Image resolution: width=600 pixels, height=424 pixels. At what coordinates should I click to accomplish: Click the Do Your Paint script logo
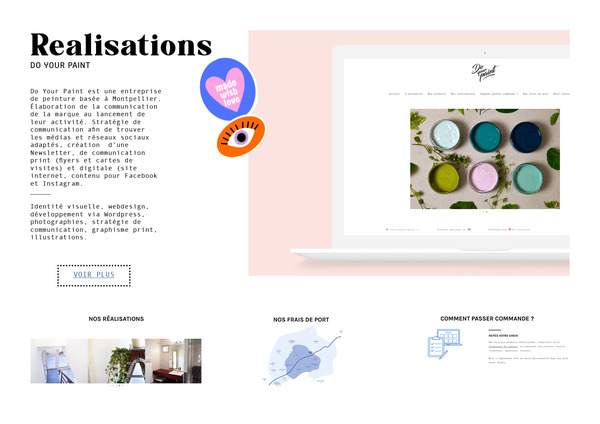coord(484,72)
